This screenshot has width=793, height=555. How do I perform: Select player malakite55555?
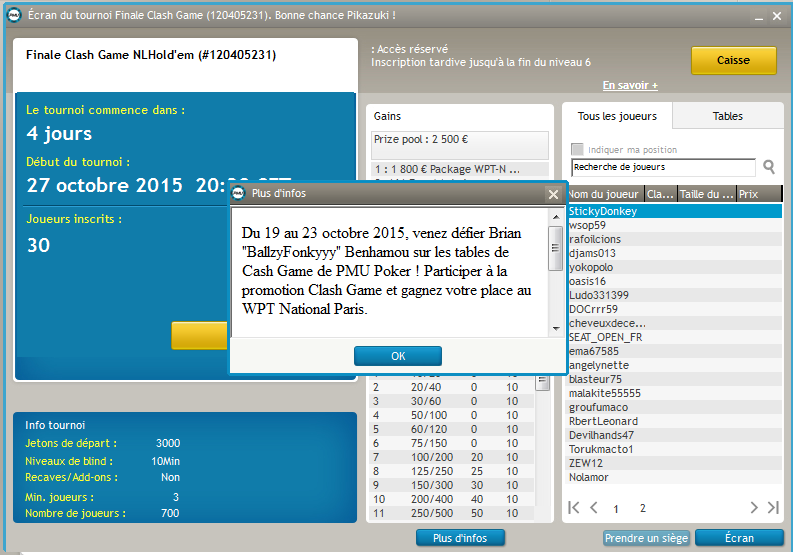coord(674,393)
